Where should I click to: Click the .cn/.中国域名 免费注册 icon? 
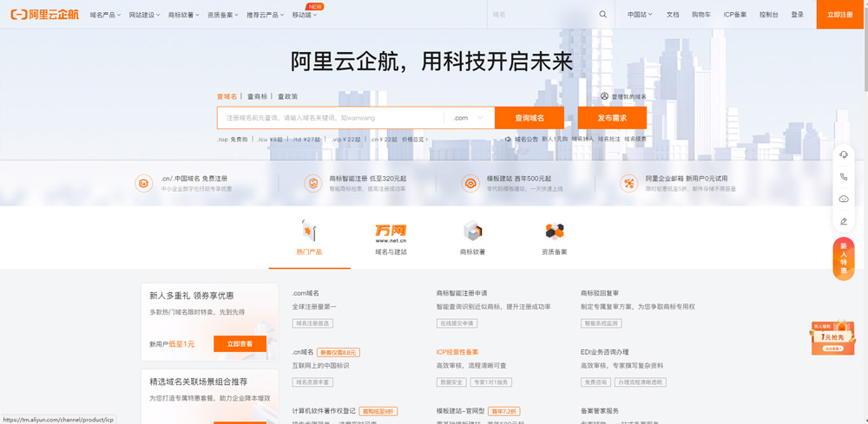[x=144, y=183]
